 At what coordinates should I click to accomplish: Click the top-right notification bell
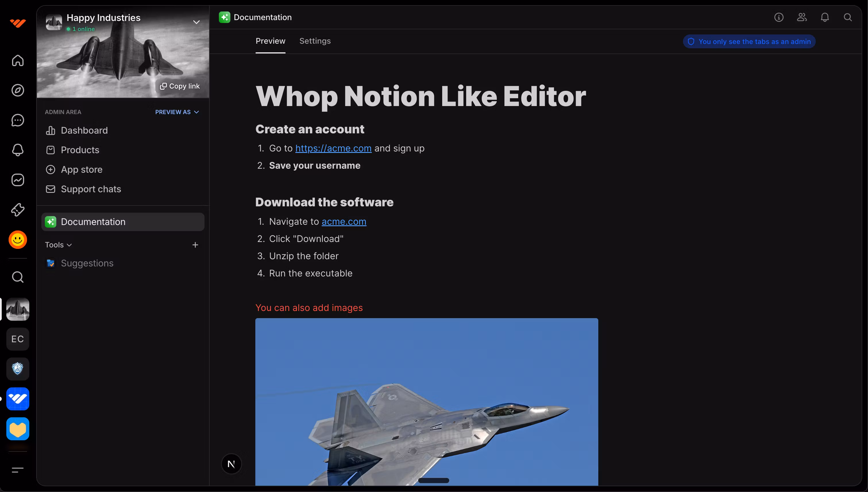tap(825, 17)
